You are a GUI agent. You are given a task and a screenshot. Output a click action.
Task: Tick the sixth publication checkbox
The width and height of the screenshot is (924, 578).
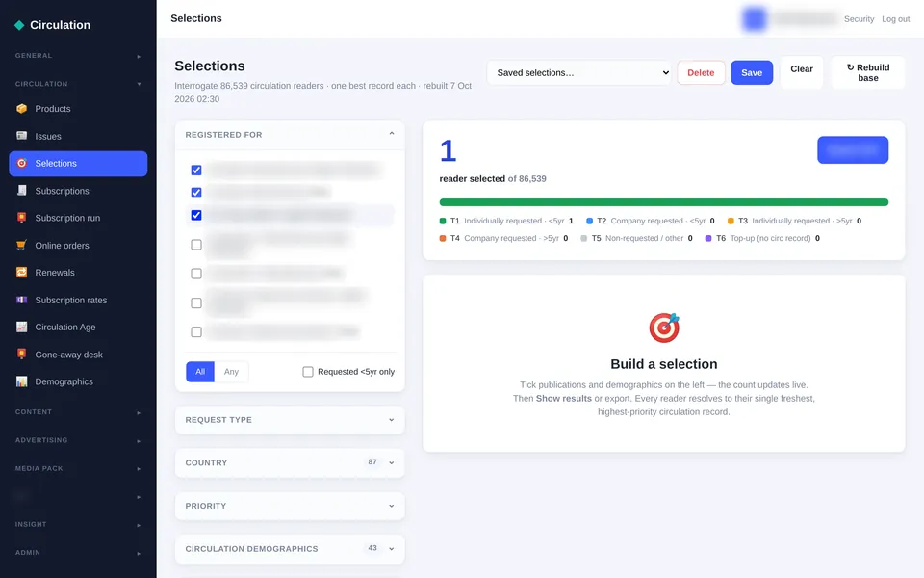pyautogui.click(x=196, y=302)
